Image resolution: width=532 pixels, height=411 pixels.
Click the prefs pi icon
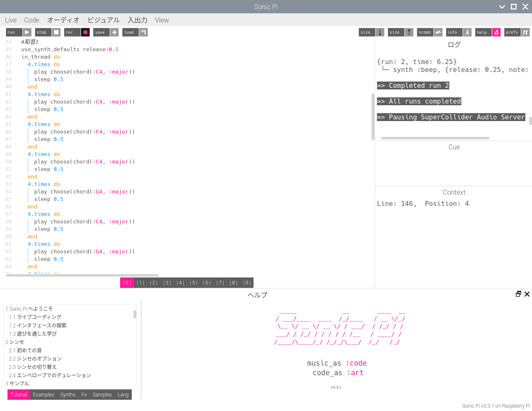click(x=525, y=32)
